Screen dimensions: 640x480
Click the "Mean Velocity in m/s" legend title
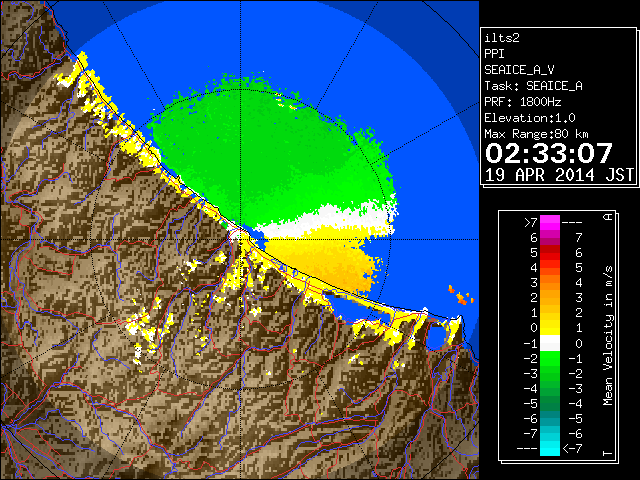pyautogui.click(x=608, y=335)
